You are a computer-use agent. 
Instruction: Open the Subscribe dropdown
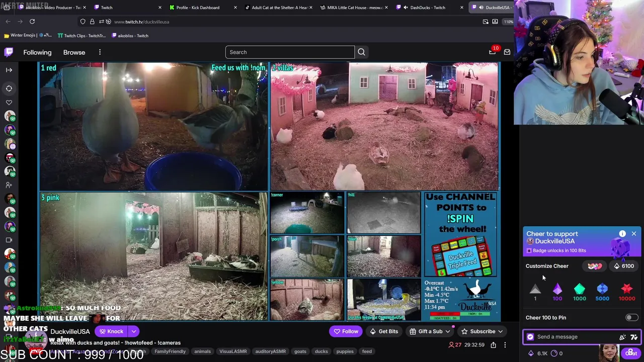click(x=482, y=331)
